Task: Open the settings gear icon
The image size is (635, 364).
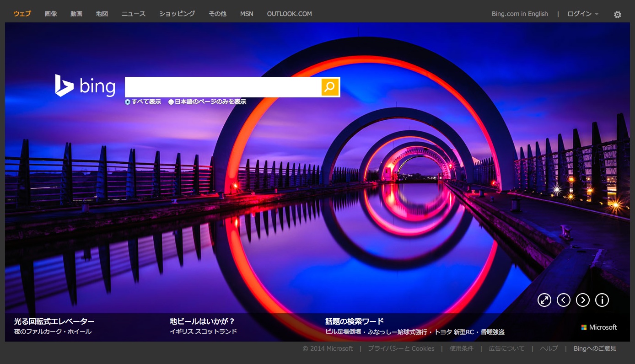Action: 617,15
